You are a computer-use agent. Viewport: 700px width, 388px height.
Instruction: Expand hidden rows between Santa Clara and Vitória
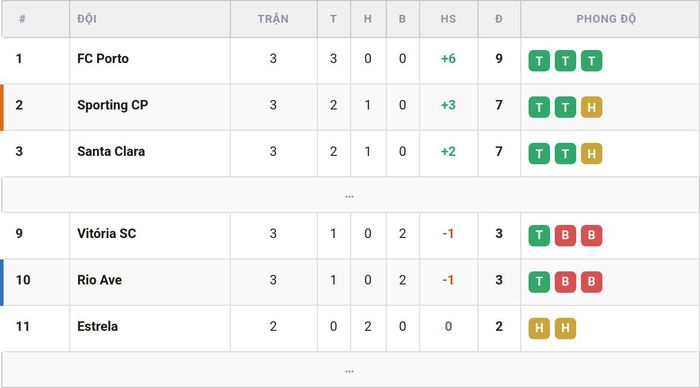pyautogui.click(x=350, y=195)
